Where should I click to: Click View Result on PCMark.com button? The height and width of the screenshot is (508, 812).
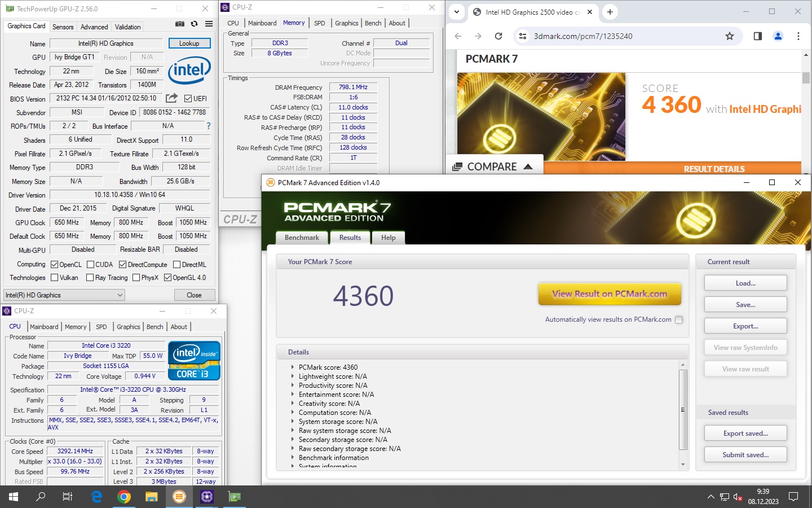tap(610, 294)
